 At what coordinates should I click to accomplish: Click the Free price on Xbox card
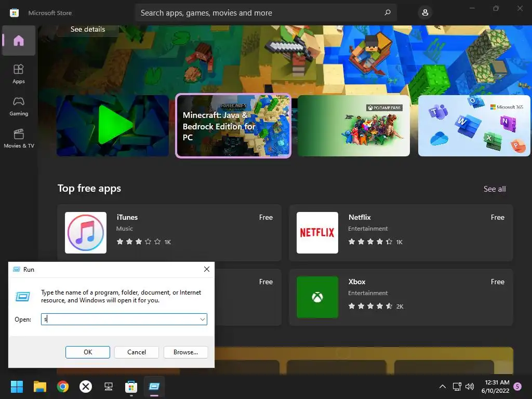[497, 282]
